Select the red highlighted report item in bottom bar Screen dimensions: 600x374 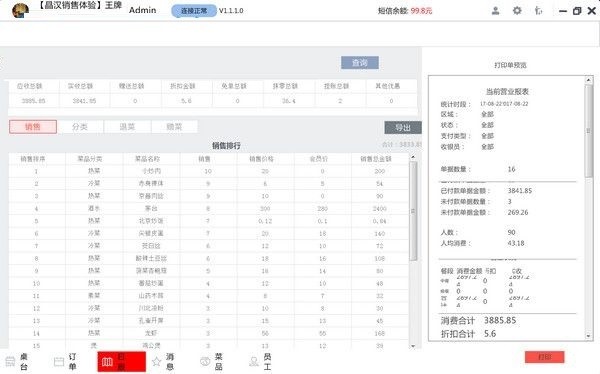(x=122, y=361)
